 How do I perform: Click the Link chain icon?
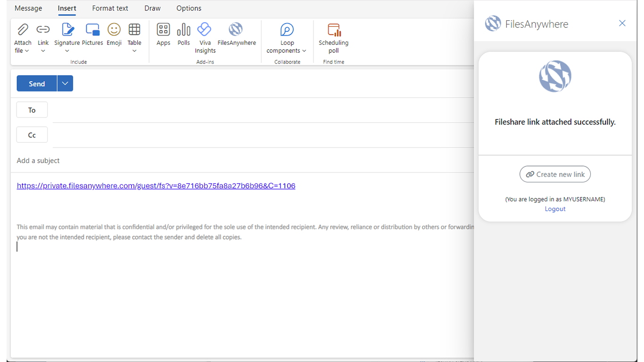click(x=43, y=30)
